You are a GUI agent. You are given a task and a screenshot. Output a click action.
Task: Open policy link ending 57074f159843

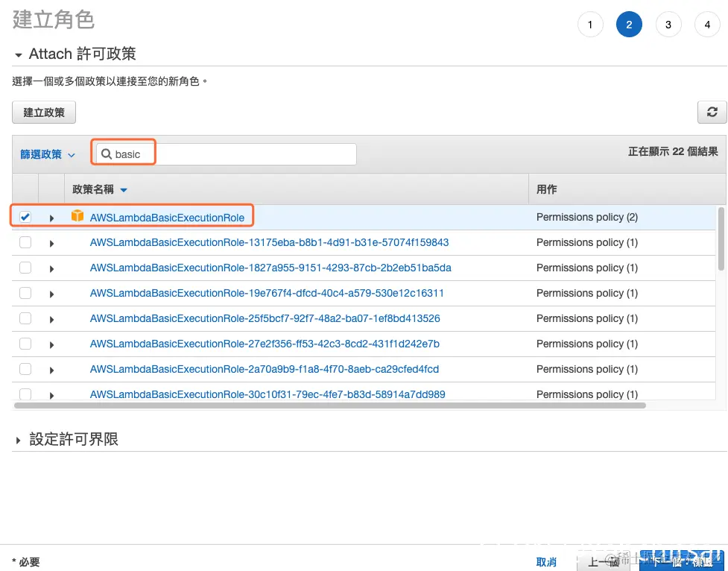point(269,242)
